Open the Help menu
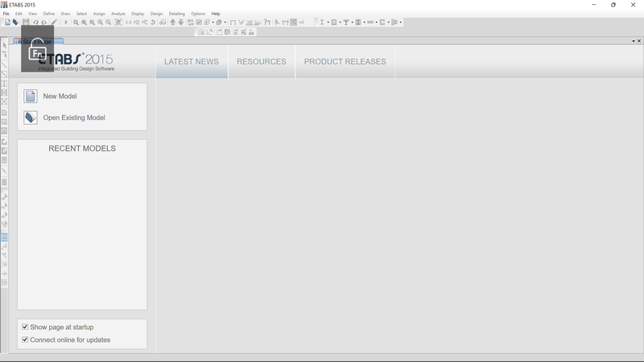The width and height of the screenshot is (644, 362). [216, 14]
